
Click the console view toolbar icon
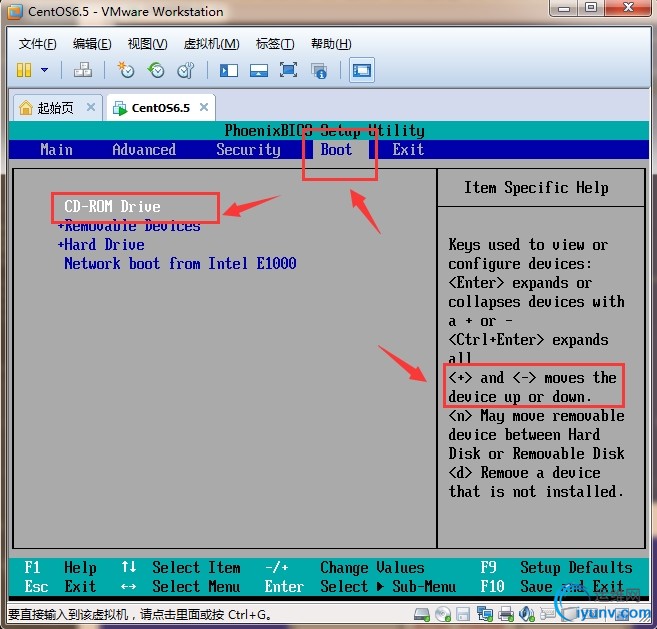[362, 70]
